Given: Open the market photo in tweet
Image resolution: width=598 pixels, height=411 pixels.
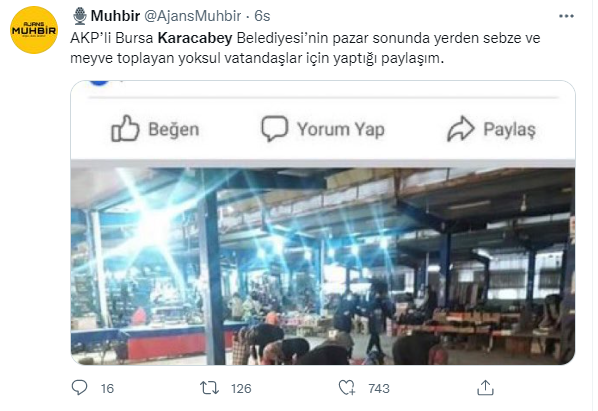Looking at the screenshot, I should pos(323,263).
